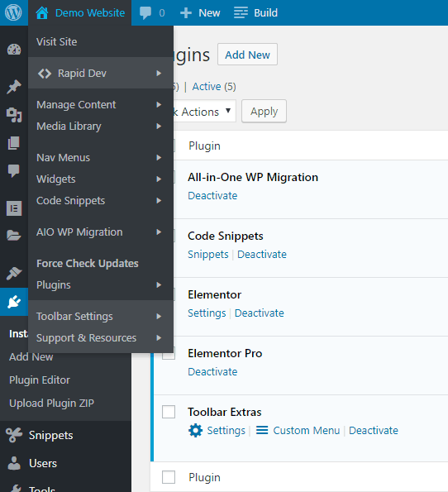448x492 pixels.
Task: Click the hamburger icon beside Custom Menu
Action: click(262, 430)
